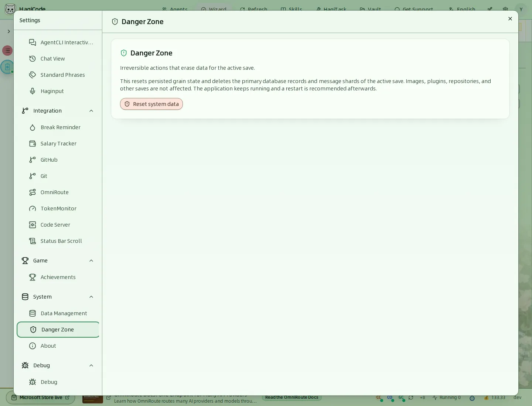Collapse the Integration section chevron
The height and width of the screenshot is (406, 532).
[91, 111]
